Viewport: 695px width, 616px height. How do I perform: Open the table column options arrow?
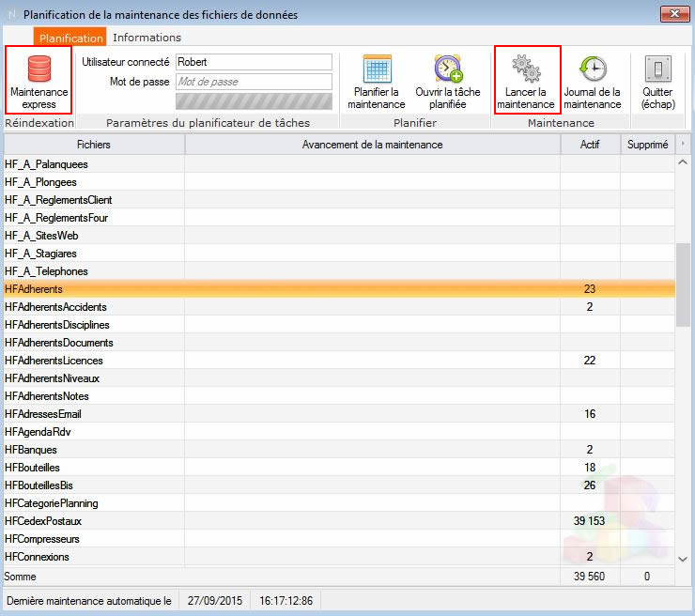[x=683, y=144]
